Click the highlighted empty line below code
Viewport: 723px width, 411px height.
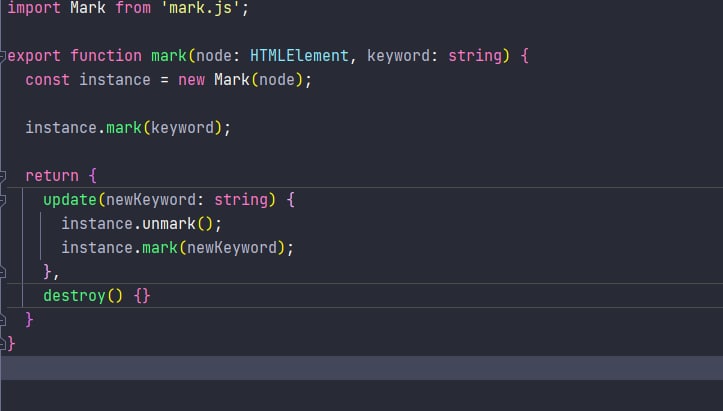(x=362, y=368)
